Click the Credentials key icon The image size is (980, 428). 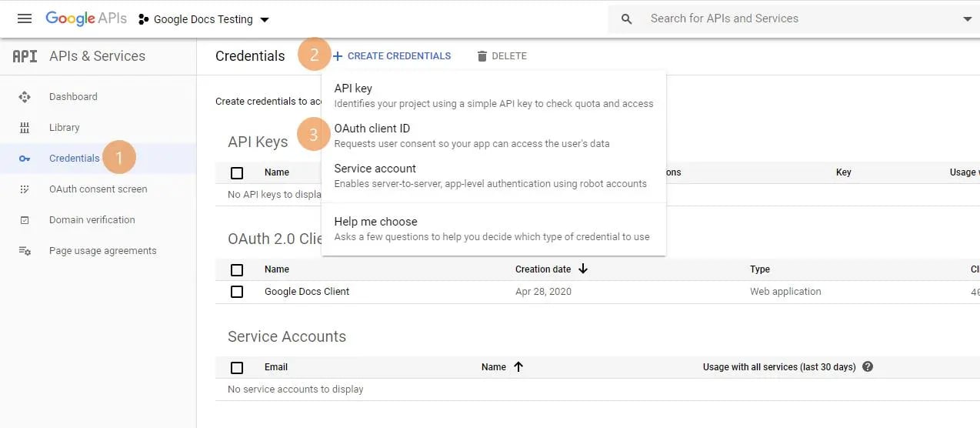pyautogui.click(x=25, y=159)
